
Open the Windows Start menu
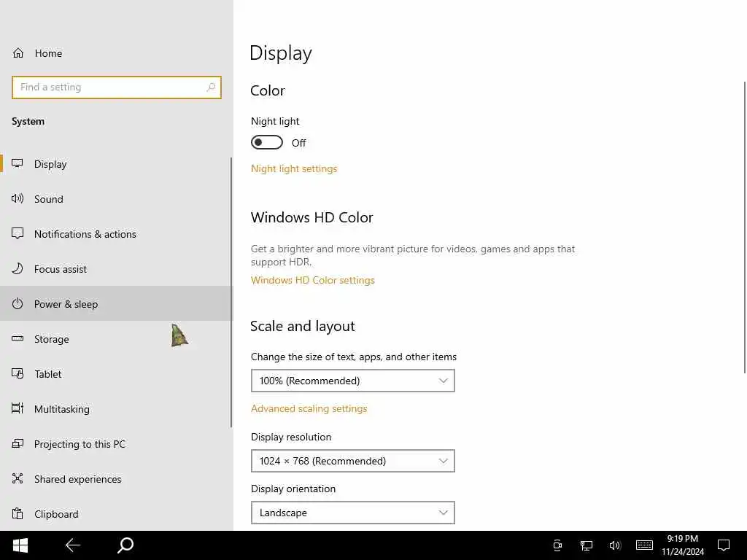click(20, 545)
